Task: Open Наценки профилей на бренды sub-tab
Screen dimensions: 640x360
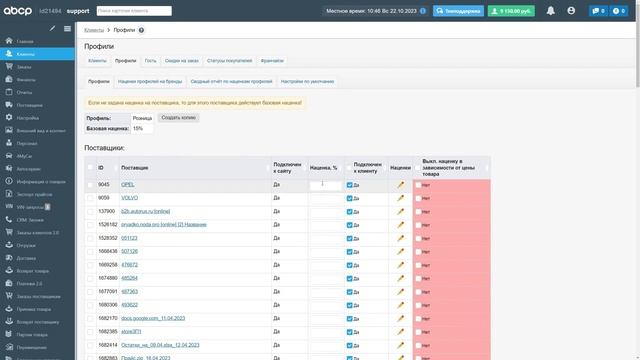Action: 150,82
